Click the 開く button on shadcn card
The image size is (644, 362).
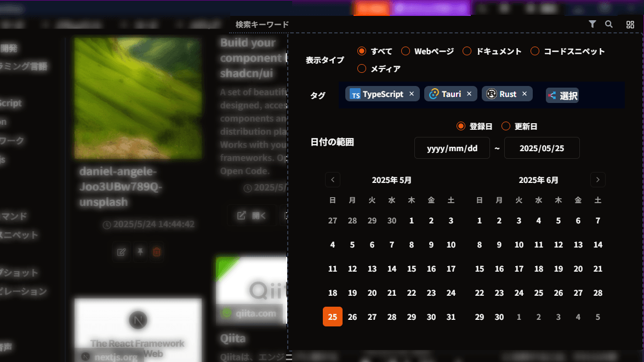(252, 215)
